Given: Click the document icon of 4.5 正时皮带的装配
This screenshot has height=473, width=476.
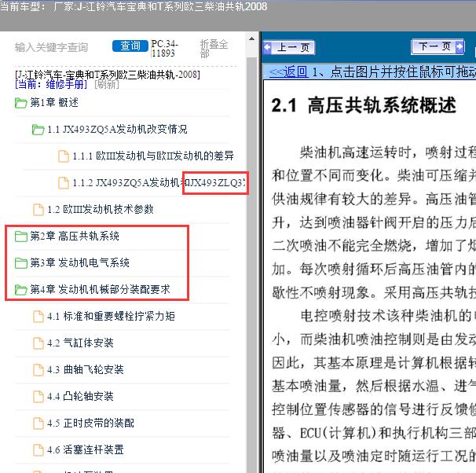Looking at the screenshot, I should coord(38,423).
